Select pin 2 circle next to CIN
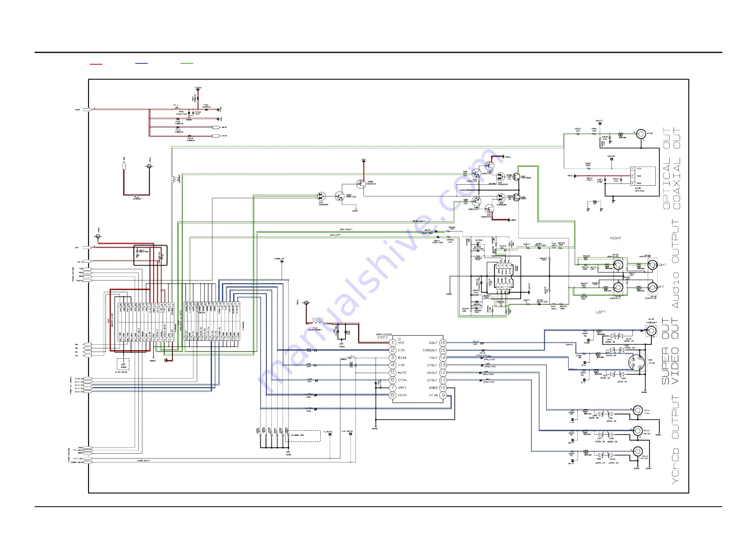 393,350
